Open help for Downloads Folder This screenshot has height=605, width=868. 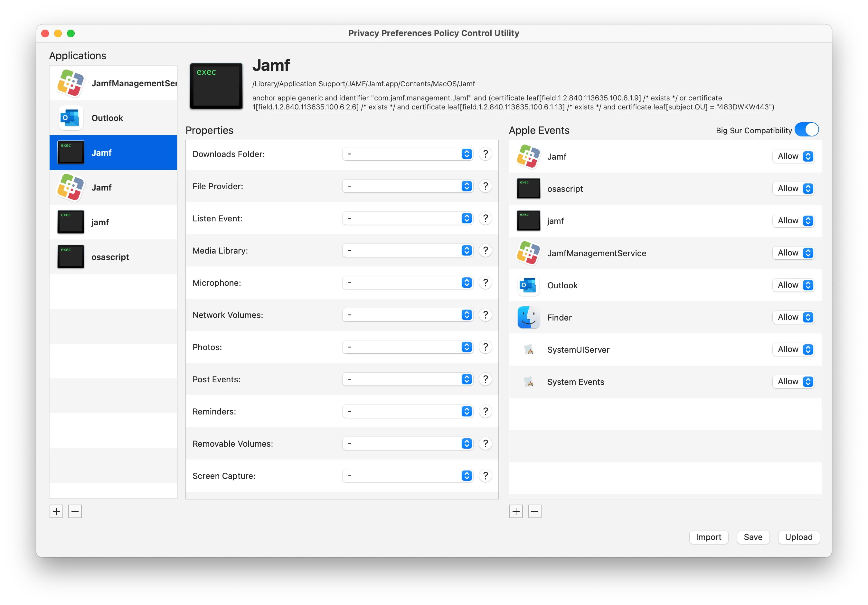[486, 154]
